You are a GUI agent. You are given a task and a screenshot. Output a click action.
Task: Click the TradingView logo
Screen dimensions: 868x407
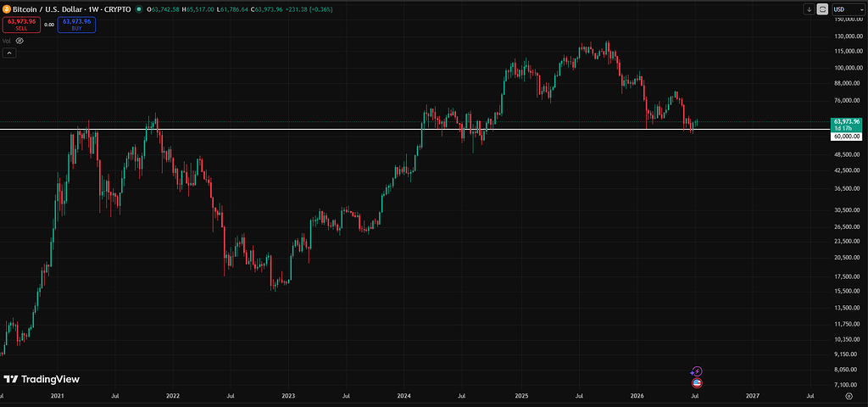click(x=42, y=379)
